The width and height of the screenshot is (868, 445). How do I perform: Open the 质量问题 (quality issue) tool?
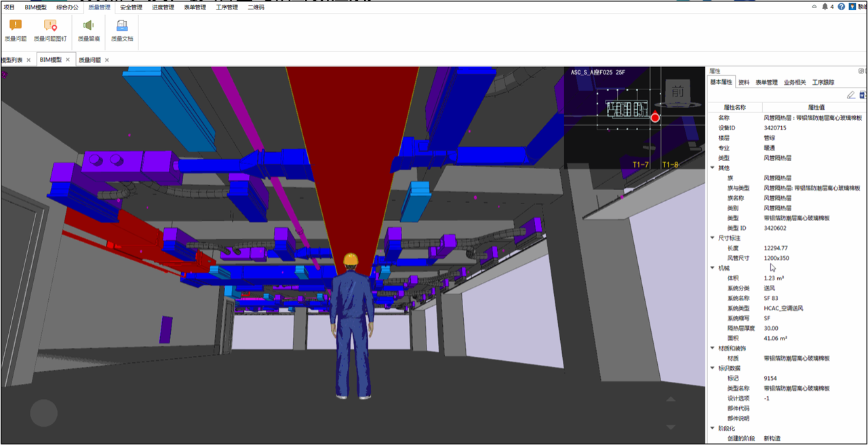point(15,31)
